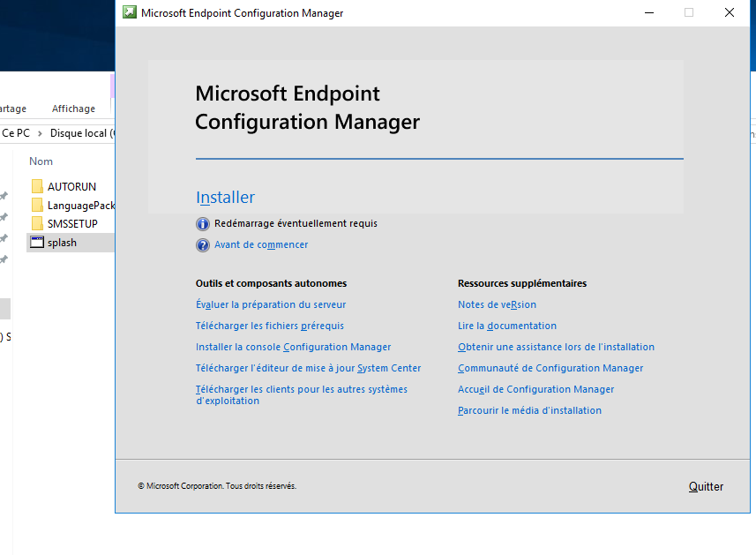The image size is (756, 555).
Task: Open Évaluer la préparation du serveur
Action: pos(270,305)
